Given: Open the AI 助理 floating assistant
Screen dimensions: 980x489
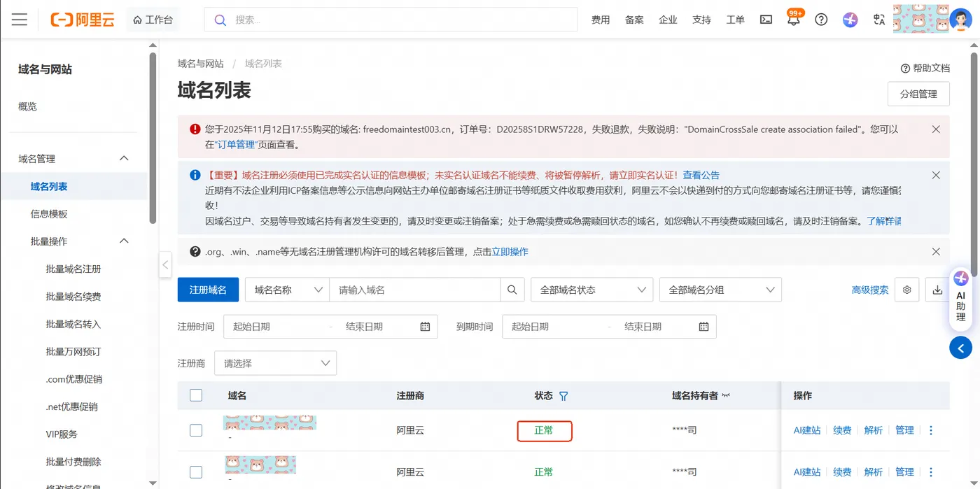Looking at the screenshot, I should (x=961, y=299).
